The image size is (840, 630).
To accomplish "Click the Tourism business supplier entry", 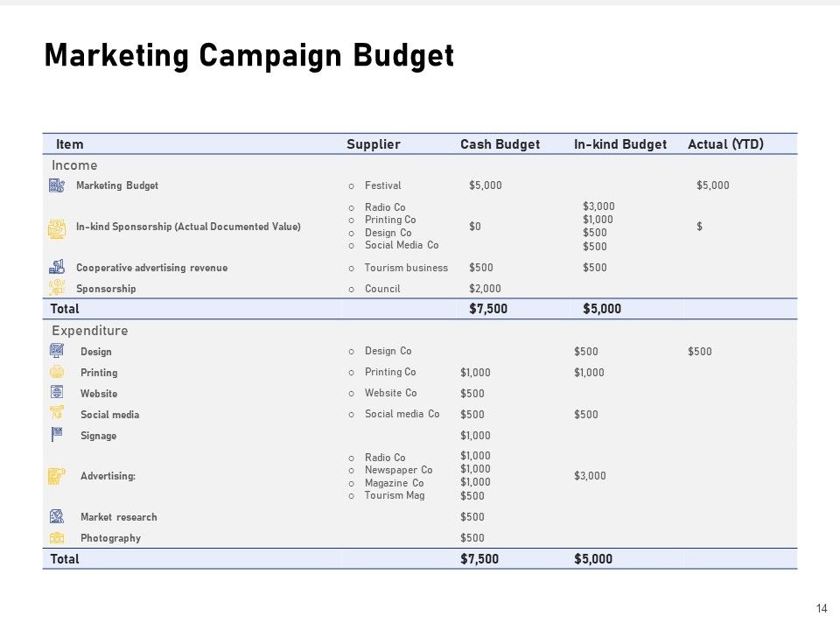I will (x=407, y=268).
